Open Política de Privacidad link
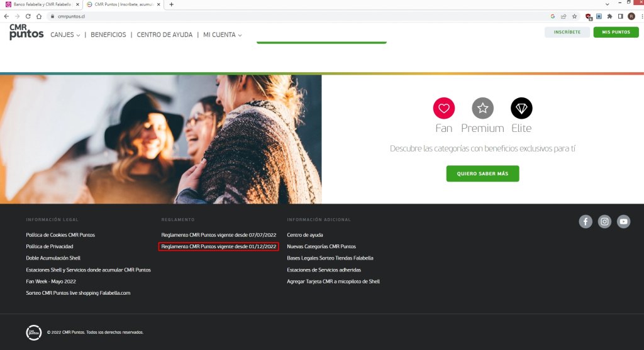The width and height of the screenshot is (644, 350). click(49, 246)
